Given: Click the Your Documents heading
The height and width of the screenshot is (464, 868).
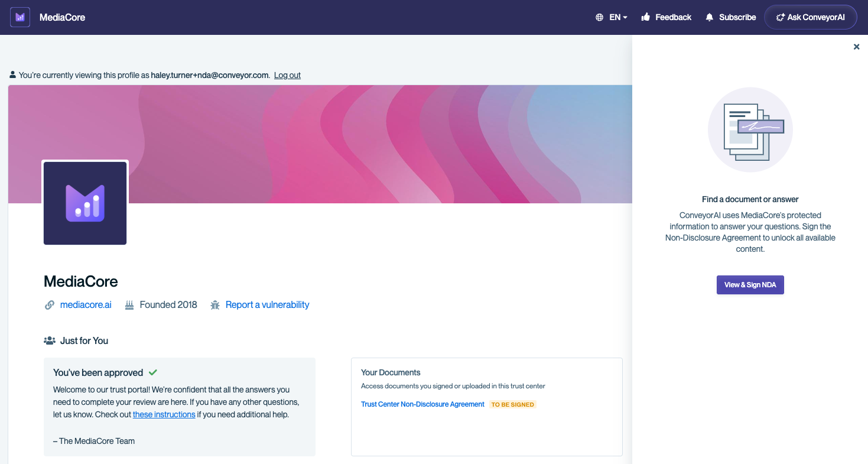Looking at the screenshot, I should pyautogui.click(x=391, y=372).
